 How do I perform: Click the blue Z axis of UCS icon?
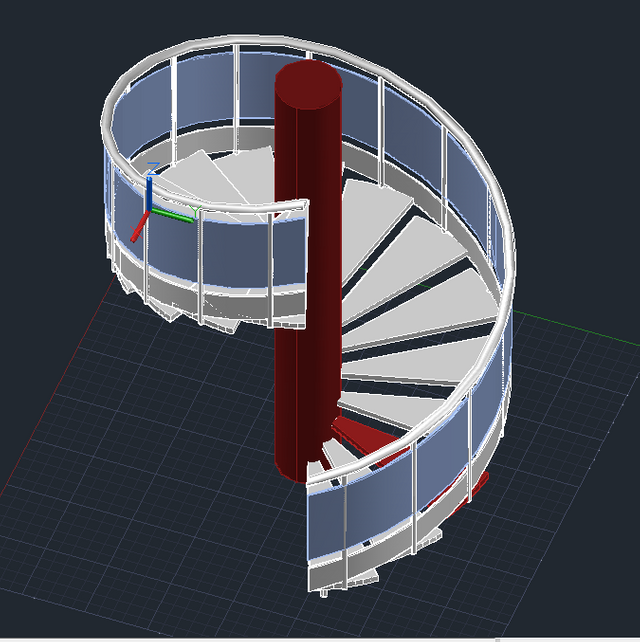[149, 194]
